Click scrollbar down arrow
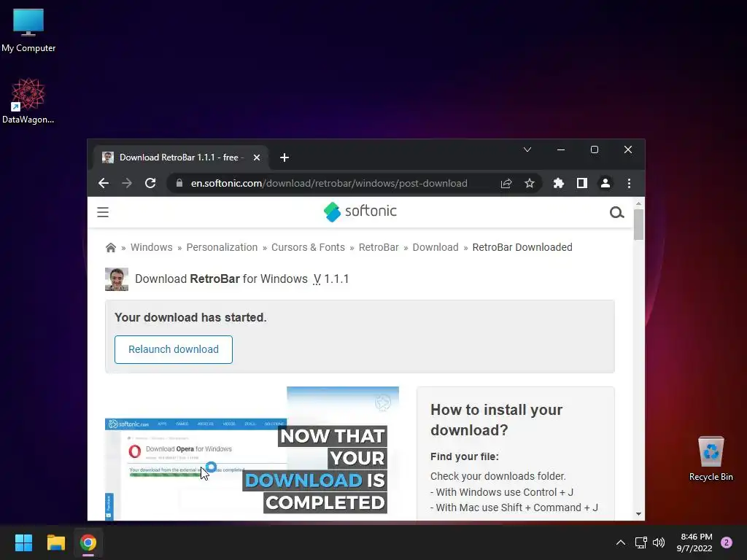 (639, 514)
